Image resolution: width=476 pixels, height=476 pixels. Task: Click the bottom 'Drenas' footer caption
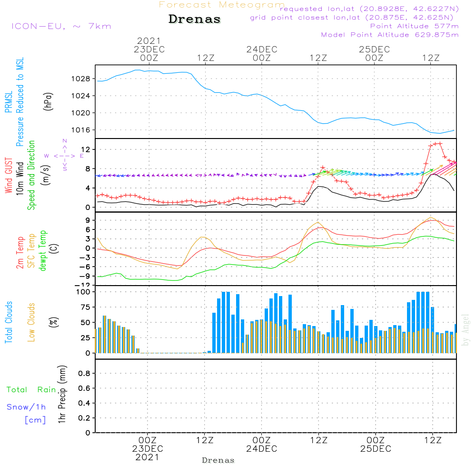point(218,460)
